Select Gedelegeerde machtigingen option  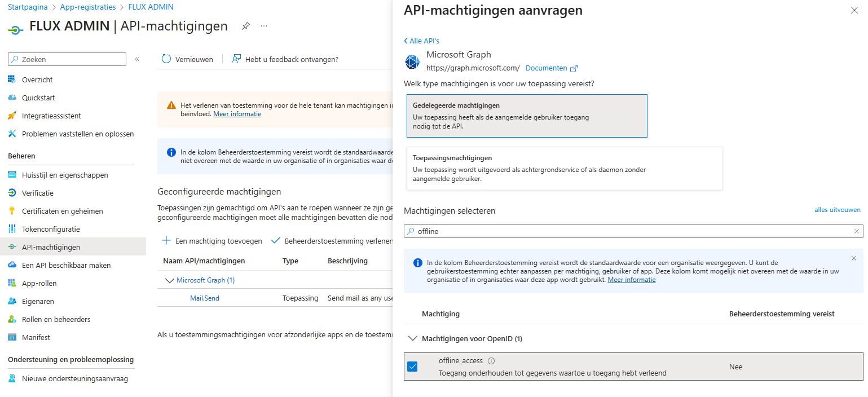527,116
